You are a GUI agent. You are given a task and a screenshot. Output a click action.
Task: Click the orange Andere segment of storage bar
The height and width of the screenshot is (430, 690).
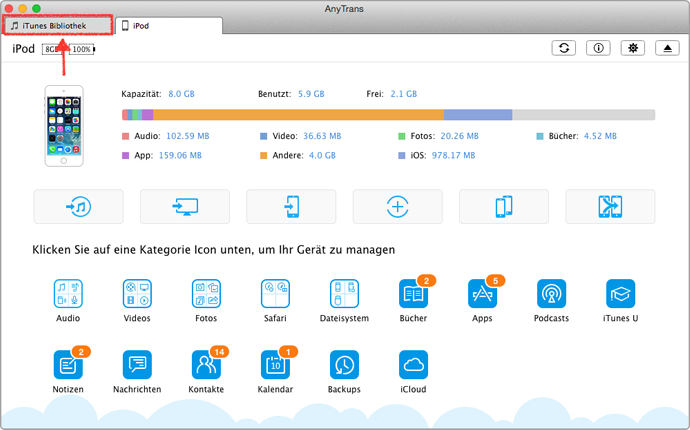click(298, 115)
